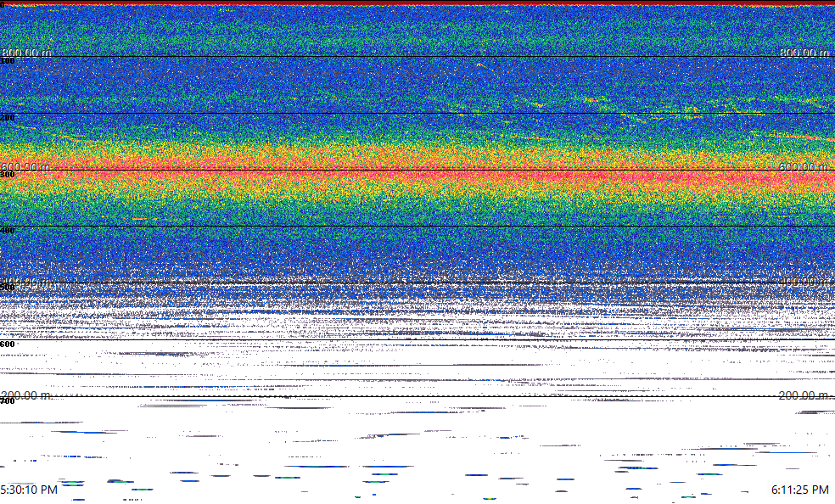Click the 6:11:25 PM end timestamp
This screenshot has width=835, height=504.
(x=800, y=490)
